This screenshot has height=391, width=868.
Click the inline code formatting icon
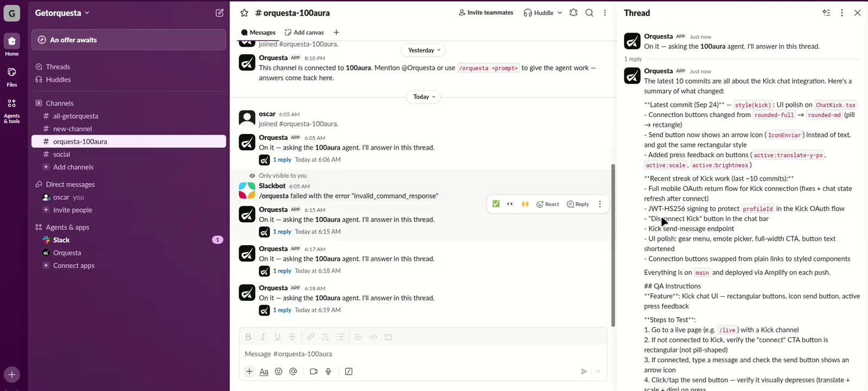pos(373,337)
